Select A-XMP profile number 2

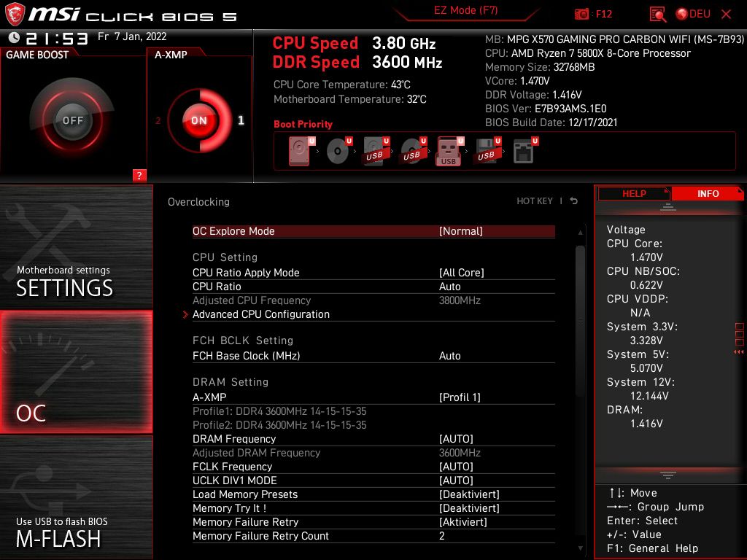[x=158, y=120]
